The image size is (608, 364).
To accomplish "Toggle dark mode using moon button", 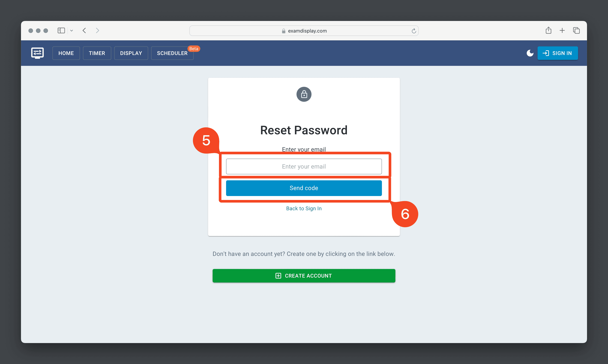I will [x=530, y=53].
